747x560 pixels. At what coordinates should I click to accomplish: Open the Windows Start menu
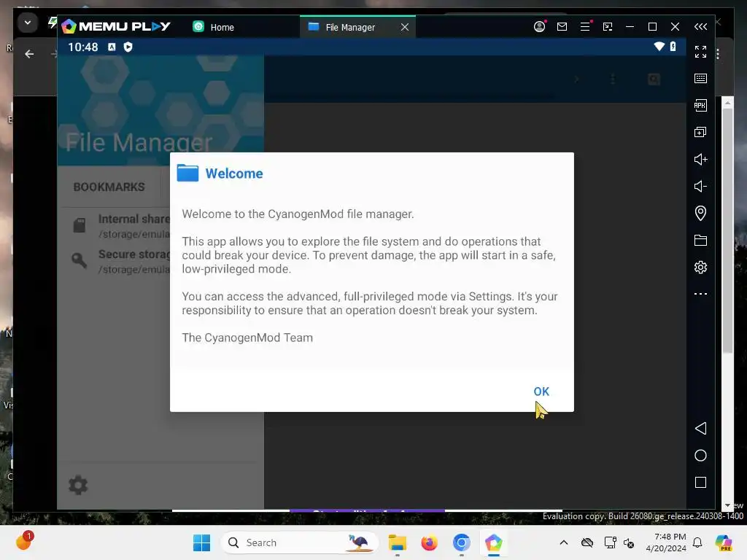coord(201,542)
